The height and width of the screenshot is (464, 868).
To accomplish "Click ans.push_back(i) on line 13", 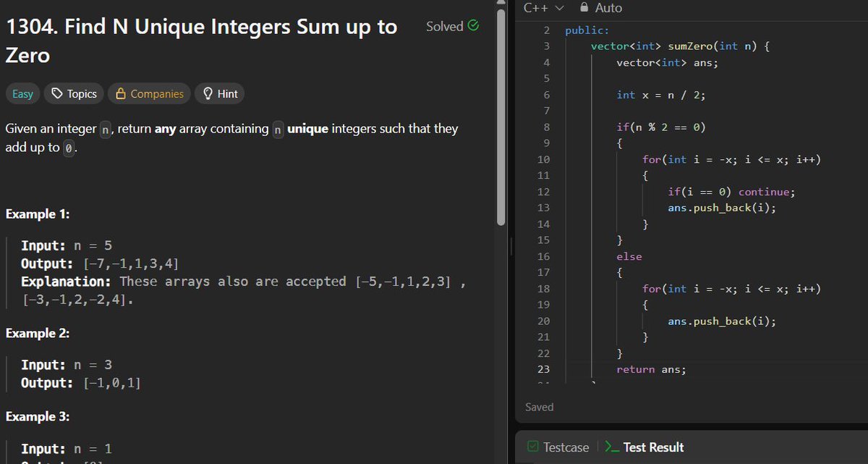I will coord(721,208).
